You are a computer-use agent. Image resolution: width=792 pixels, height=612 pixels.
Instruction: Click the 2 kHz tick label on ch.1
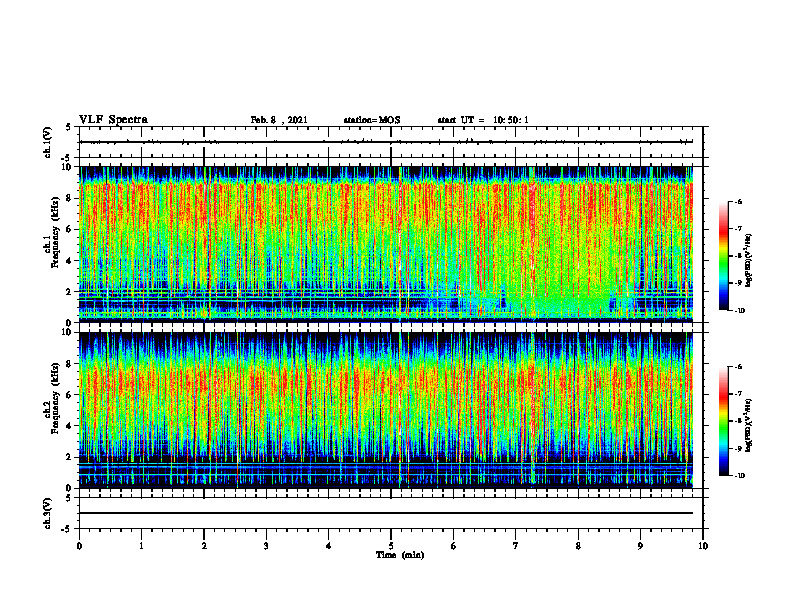(x=70, y=291)
